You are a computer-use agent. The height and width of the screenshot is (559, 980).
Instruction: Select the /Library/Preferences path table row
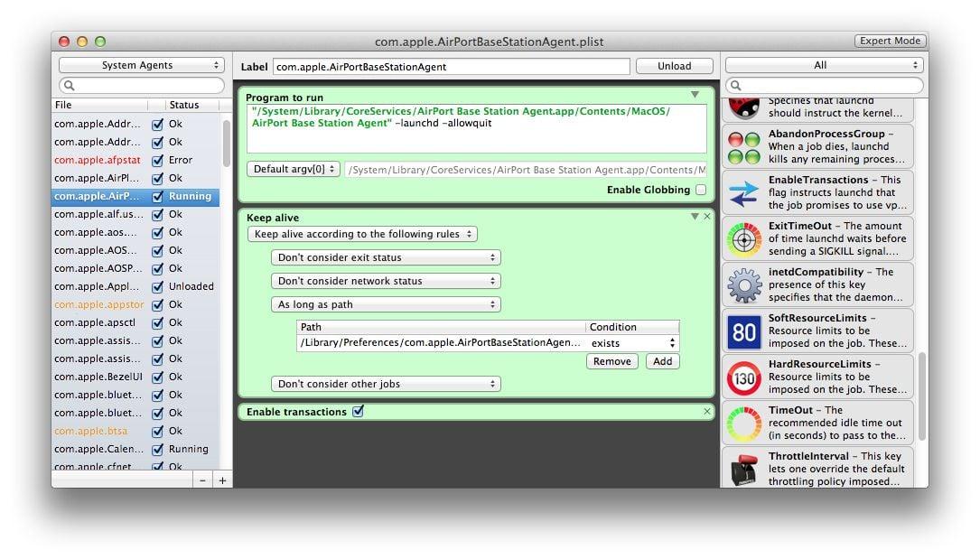click(x=488, y=343)
